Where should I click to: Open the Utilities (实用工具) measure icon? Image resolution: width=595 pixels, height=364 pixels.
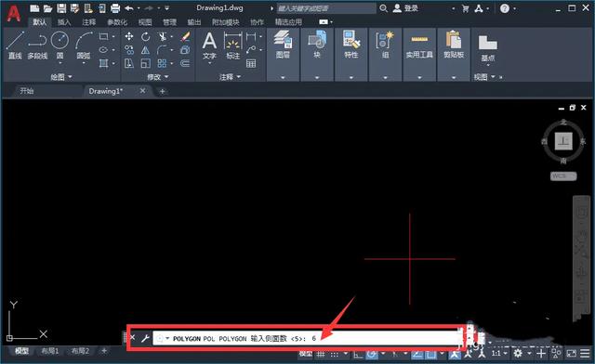419,45
